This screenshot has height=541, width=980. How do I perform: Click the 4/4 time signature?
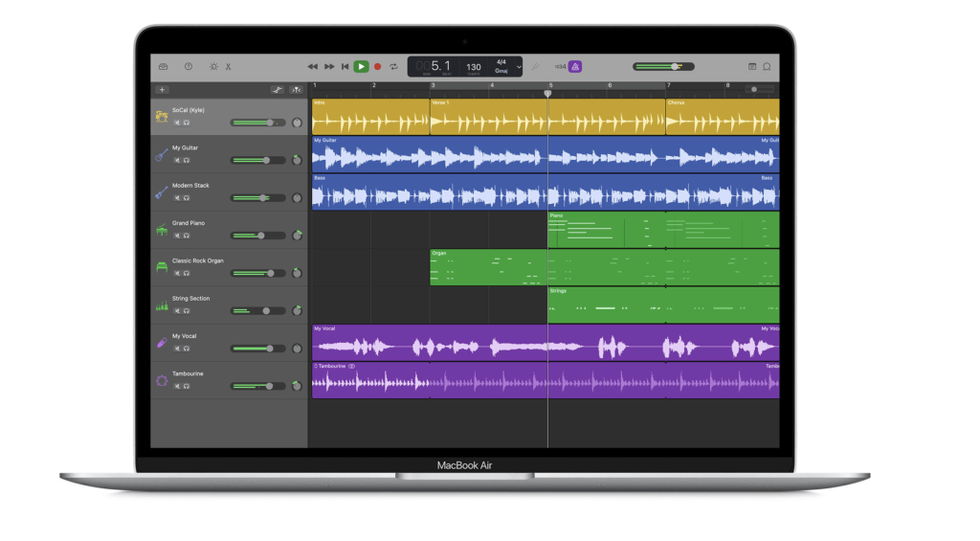(501, 62)
